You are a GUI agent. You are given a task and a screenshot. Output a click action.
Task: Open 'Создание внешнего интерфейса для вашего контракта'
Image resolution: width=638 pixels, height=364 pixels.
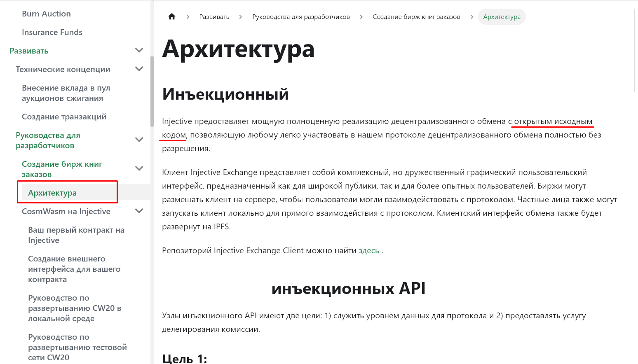point(74,269)
